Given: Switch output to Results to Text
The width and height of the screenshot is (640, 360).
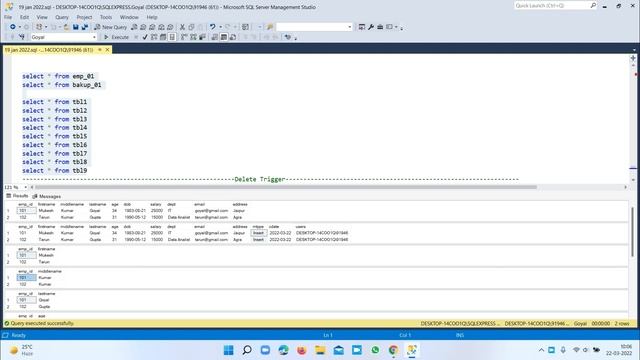Looking at the screenshot, I should (x=215, y=37).
